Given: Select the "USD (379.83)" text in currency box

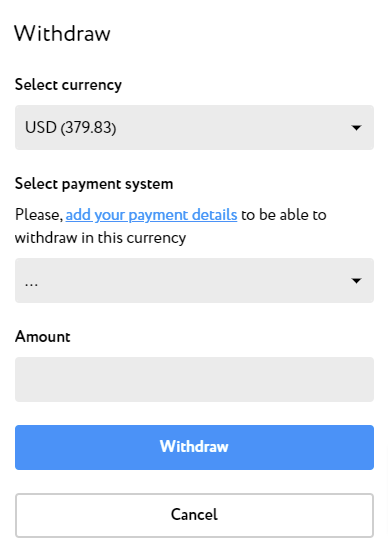Looking at the screenshot, I should point(71,127).
